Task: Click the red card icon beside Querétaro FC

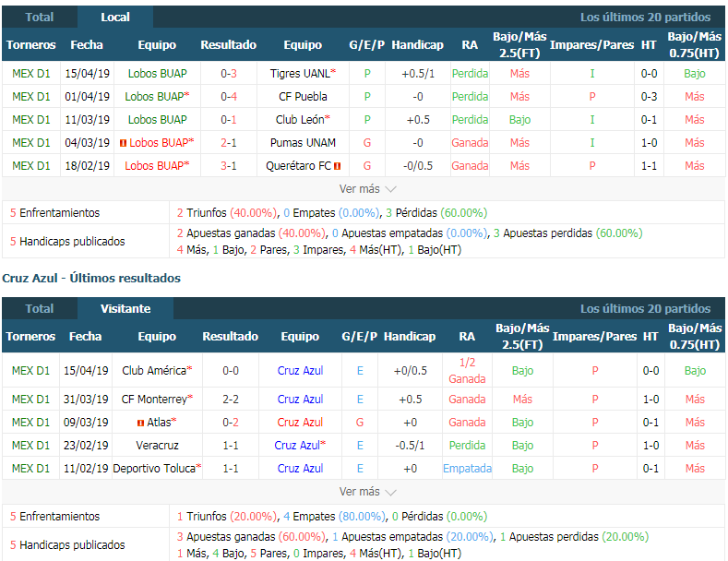Action: click(x=338, y=166)
